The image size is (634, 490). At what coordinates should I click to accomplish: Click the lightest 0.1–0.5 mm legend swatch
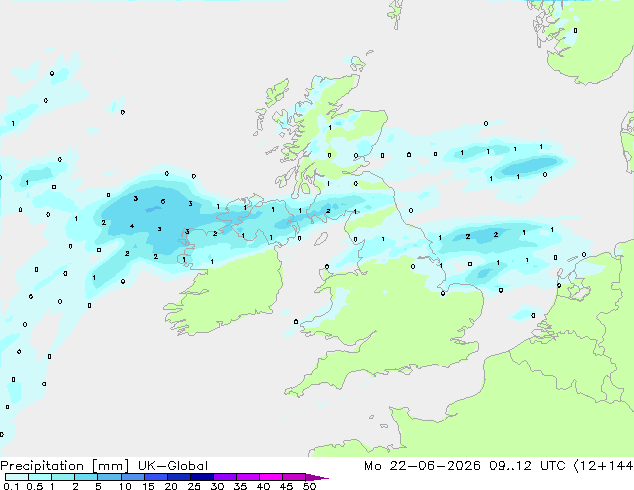pos(17,477)
